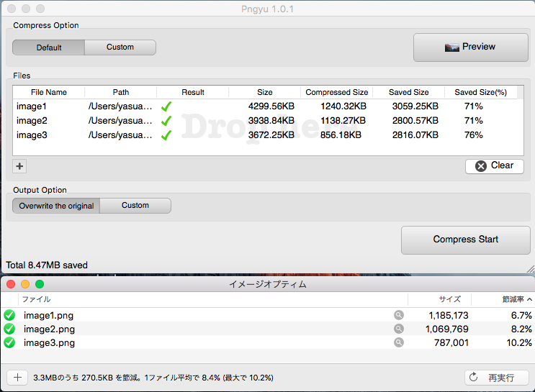
Task: Select the Default compress option
Action: click(49, 47)
